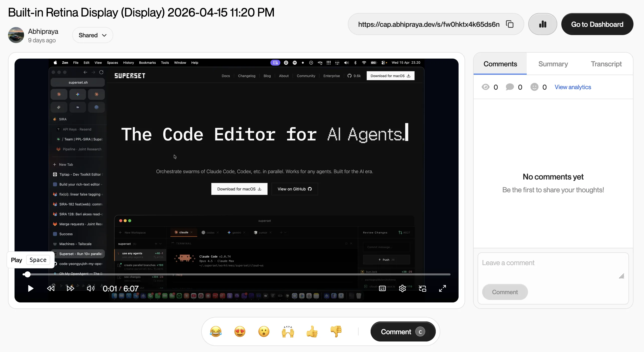Click the video progress bar handle
644x352 pixels.
point(27,274)
